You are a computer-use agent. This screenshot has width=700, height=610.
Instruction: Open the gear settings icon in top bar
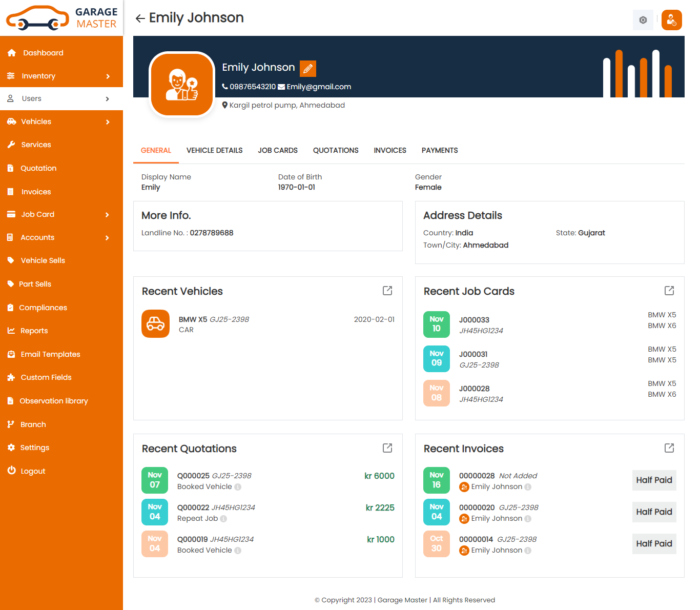(x=643, y=20)
